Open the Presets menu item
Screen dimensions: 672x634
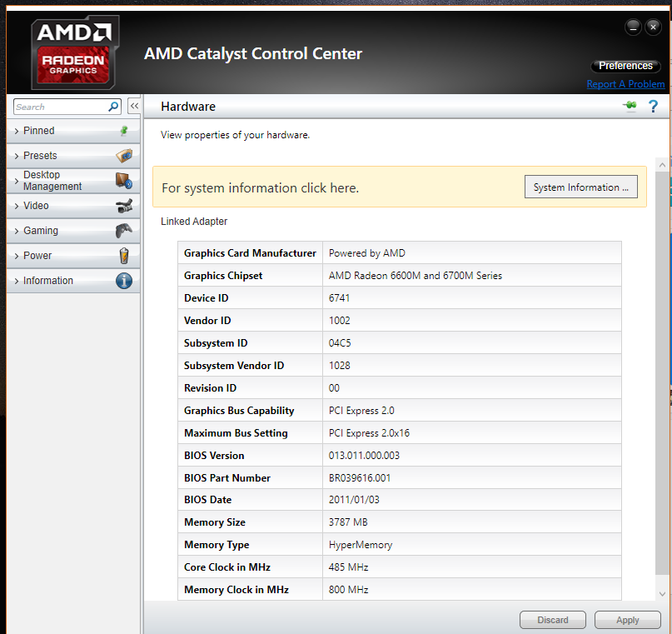pyautogui.click(x=73, y=156)
